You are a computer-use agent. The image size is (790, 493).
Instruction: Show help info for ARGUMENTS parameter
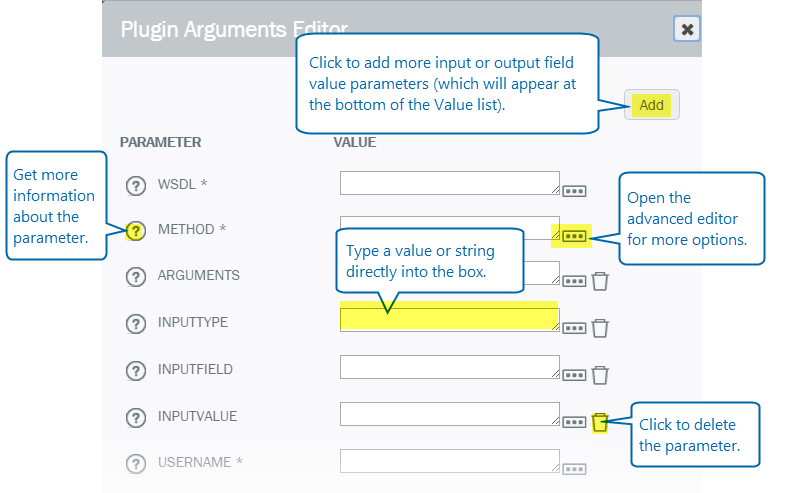(136, 276)
